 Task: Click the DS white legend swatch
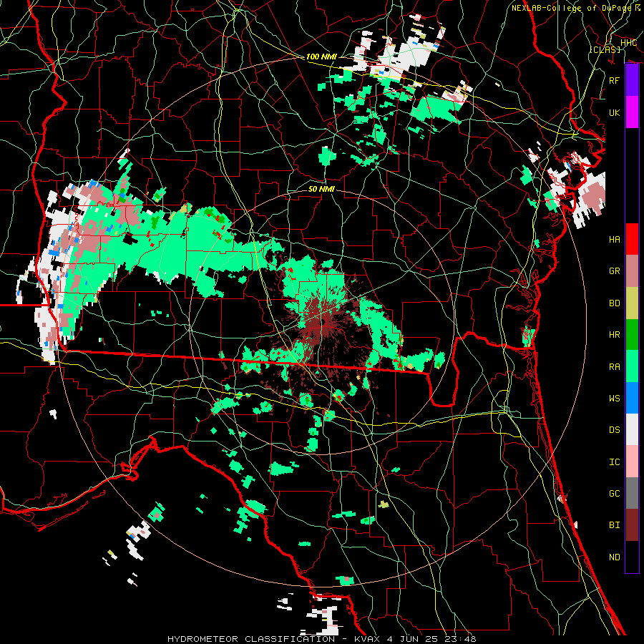click(x=632, y=429)
